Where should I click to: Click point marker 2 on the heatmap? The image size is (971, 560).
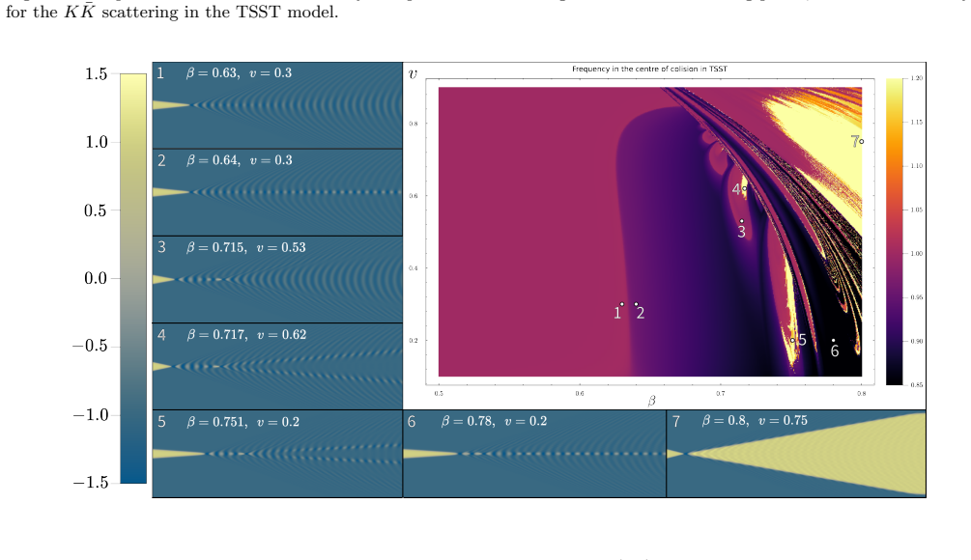636,304
